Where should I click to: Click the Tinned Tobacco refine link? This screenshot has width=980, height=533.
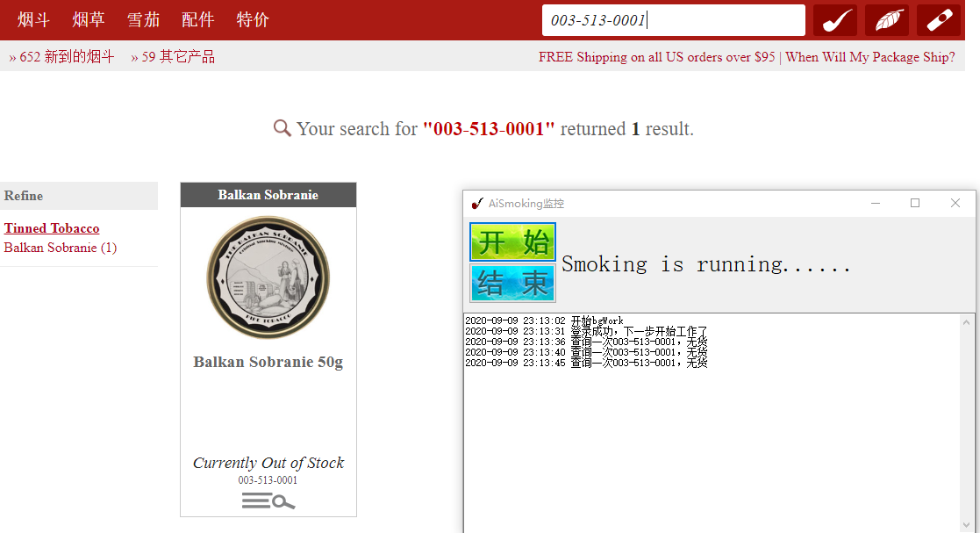point(52,228)
